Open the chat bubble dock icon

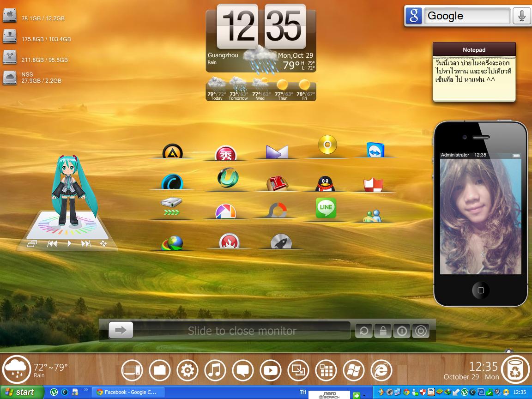click(243, 370)
